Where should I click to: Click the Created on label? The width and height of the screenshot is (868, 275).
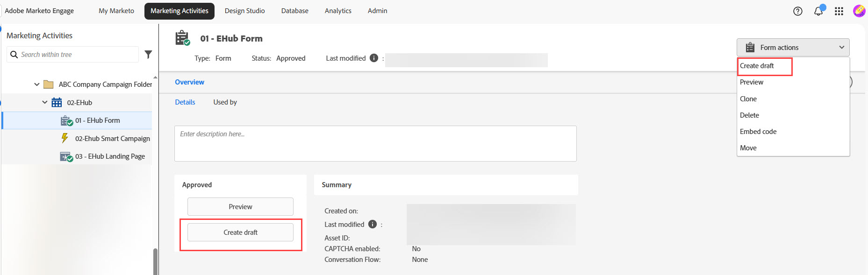point(341,211)
